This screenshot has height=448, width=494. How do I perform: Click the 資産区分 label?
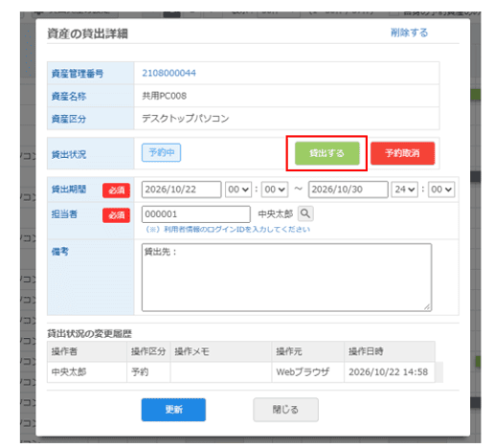click(69, 119)
